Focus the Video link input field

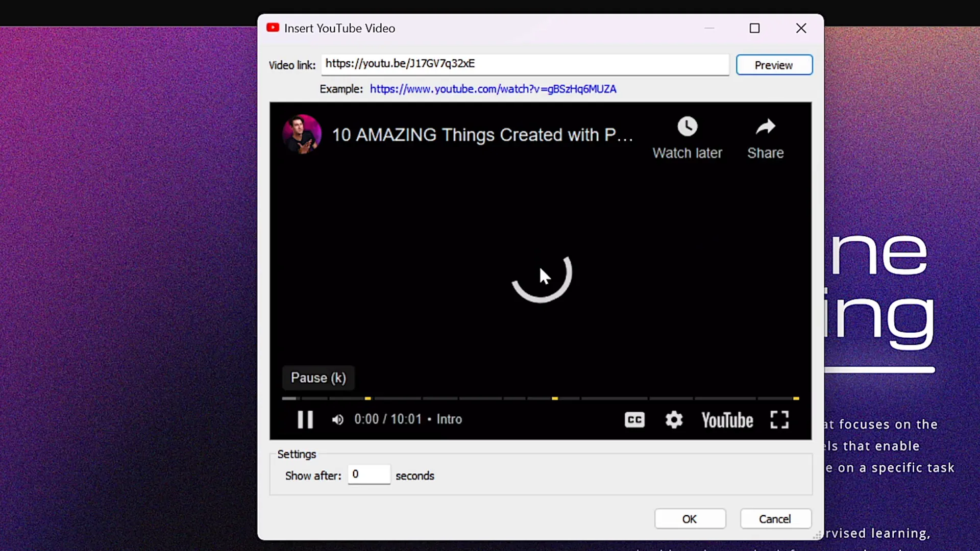525,64
